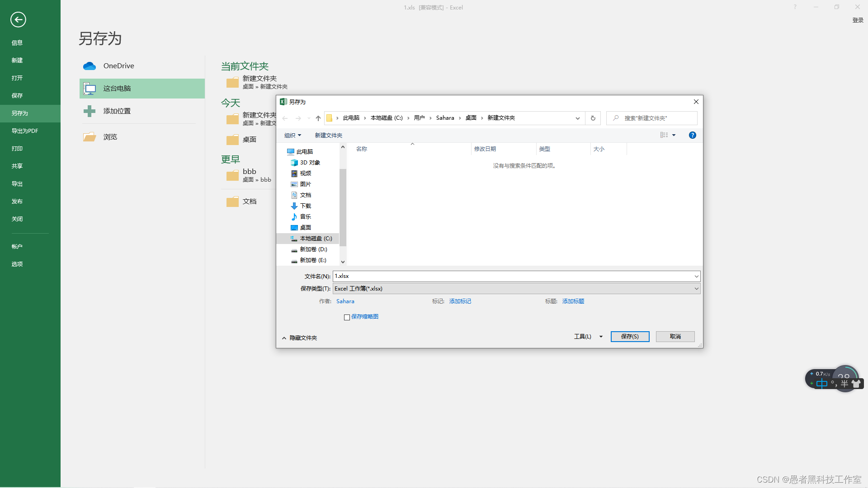The image size is (868, 488).
Task: Collapse the Hide Folders chevron
Action: 284,338
